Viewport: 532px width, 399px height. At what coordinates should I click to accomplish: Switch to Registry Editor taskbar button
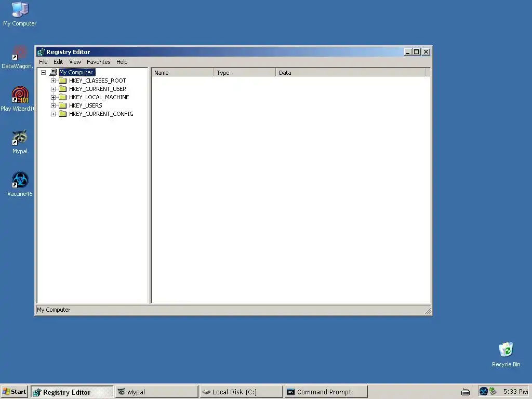tap(72, 392)
